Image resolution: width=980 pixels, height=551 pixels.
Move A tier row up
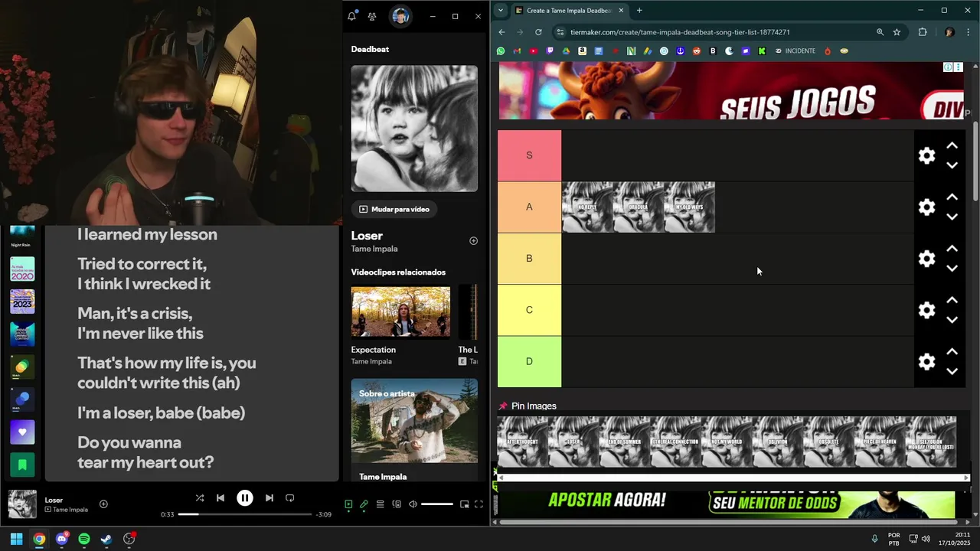click(x=952, y=197)
